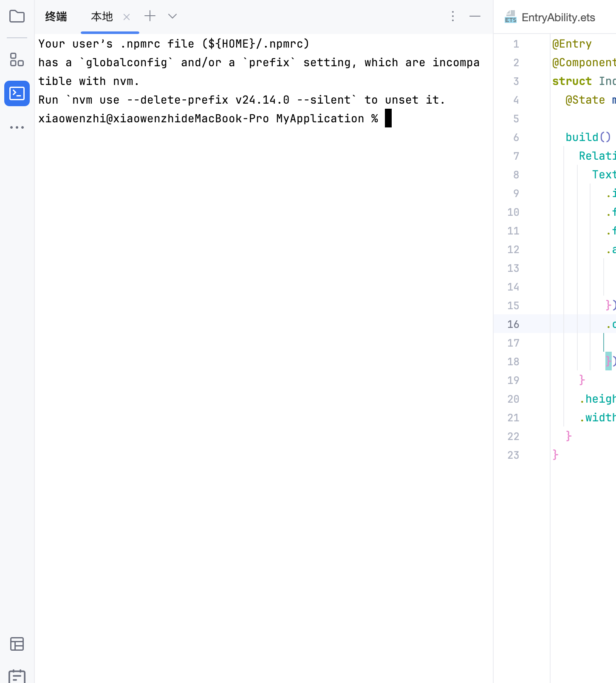Click the terminal prompt input cursor

388,118
